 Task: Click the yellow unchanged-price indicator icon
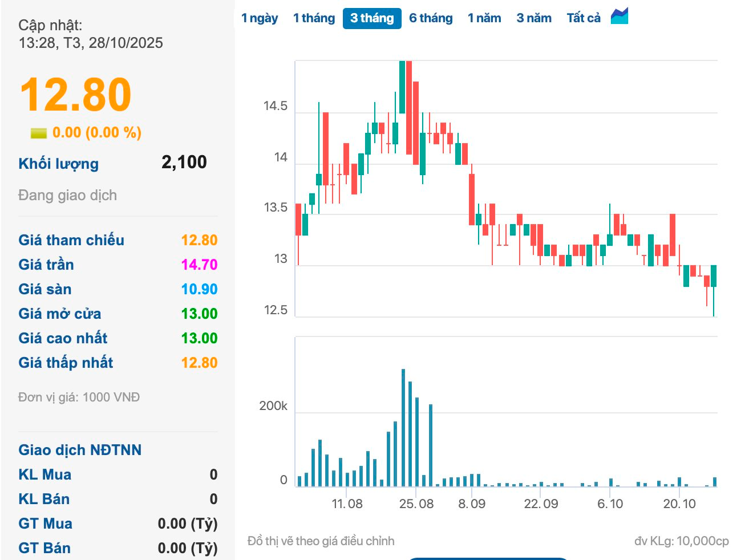38,133
